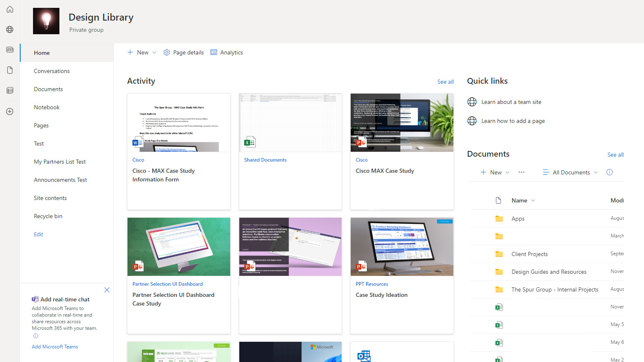644x362 pixels.
Task: Click the Documents info circle icon
Action: (609, 172)
